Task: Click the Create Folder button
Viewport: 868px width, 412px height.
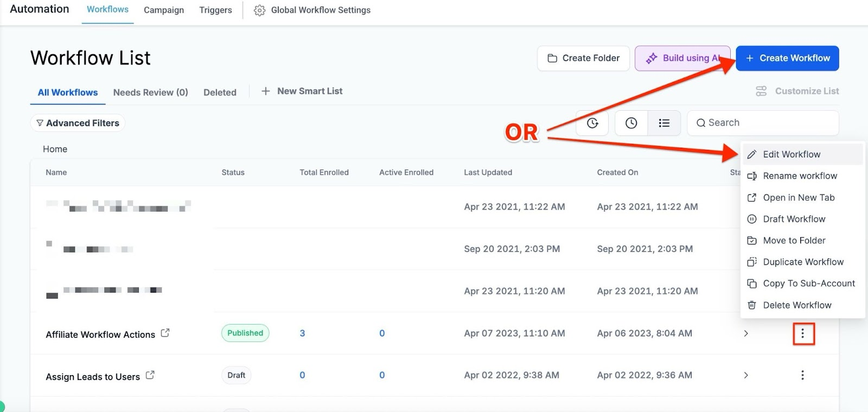Action: (x=583, y=58)
